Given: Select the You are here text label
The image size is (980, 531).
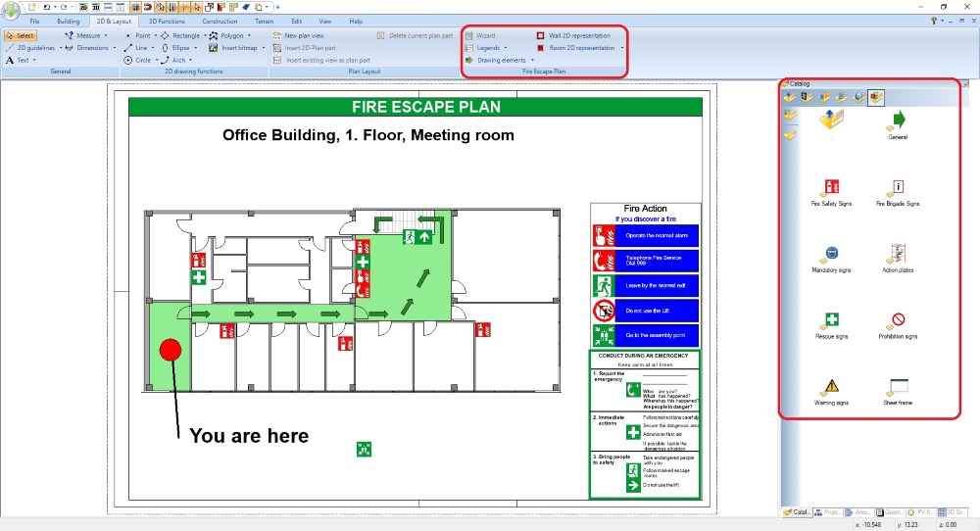Looking at the screenshot, I should click(x=249, y=435).
